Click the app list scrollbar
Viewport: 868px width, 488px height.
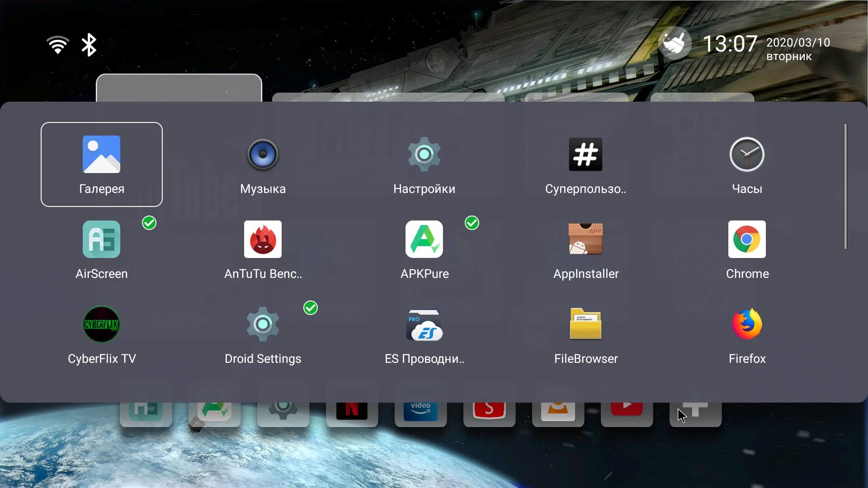coord(845,186)
